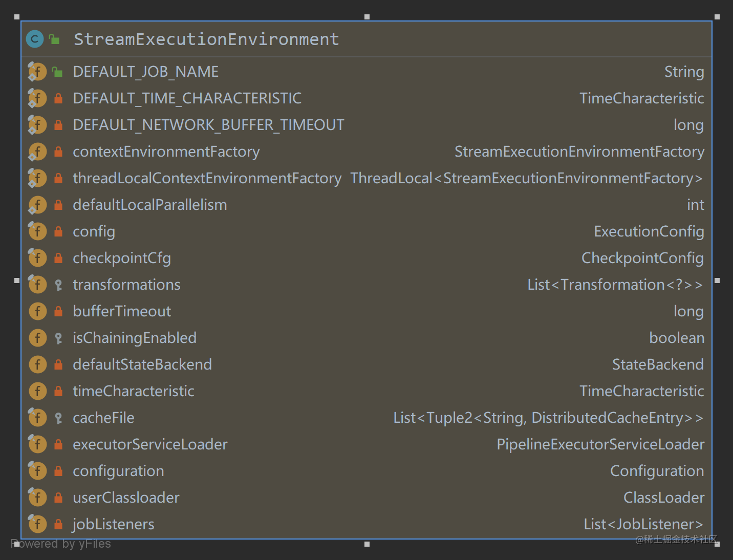Click the field icon of DEFAULT_NETWORK_BUFFER_TIMEOUT
The image size is (733, 560).
[37, 125]
